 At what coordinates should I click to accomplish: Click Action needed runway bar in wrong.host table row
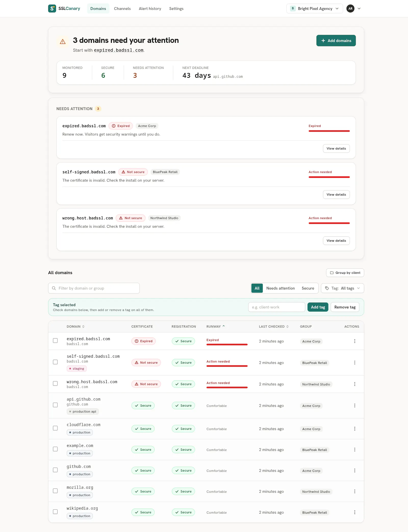pyautogui.click(x=227, y=387)
